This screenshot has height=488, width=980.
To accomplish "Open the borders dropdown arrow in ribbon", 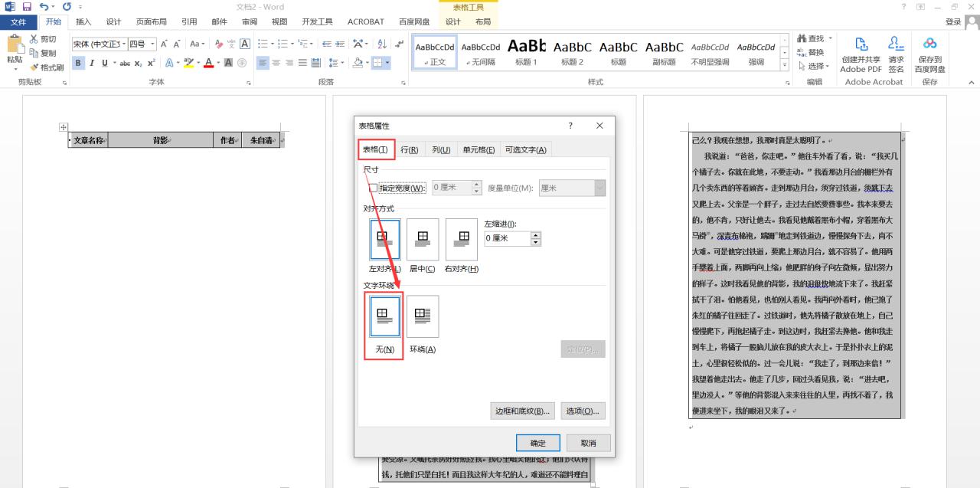I will (388, 63).
